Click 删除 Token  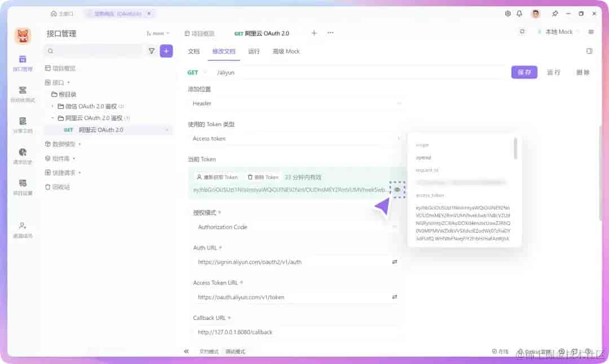263,177
